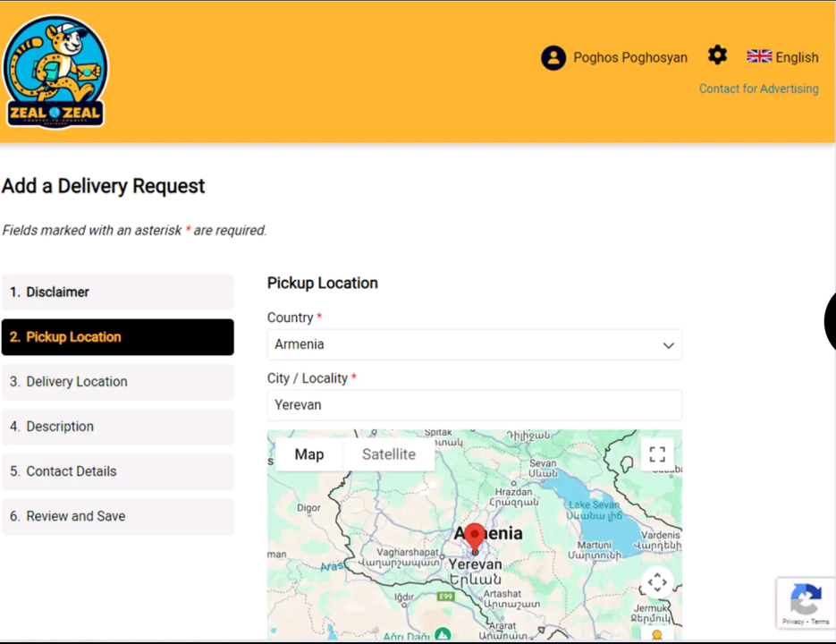Click the City / Locality field with Yerevan
The width and height of the screenshot is (836, 644).
(474, 405)
